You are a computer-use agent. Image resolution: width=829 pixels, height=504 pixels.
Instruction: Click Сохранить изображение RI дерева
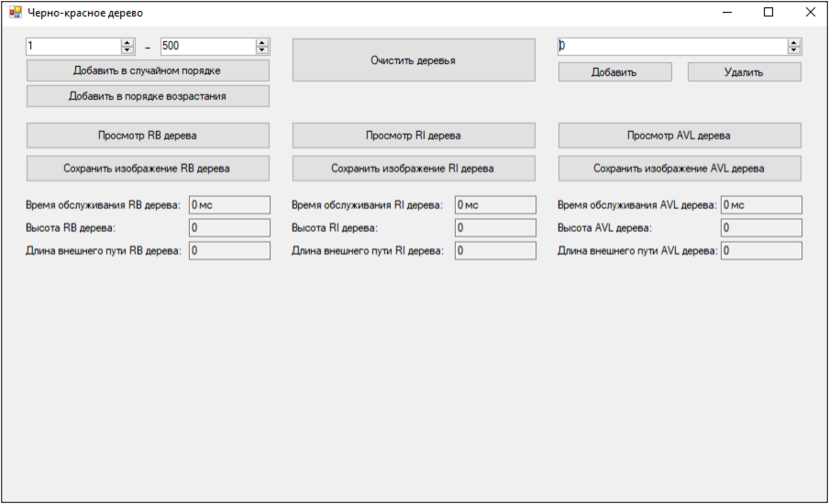pyautogui.click(x=414, y=169)
